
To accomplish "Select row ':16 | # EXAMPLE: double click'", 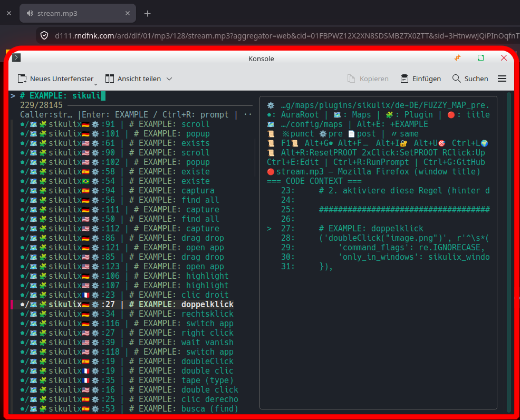I will (x=129, y=390).
